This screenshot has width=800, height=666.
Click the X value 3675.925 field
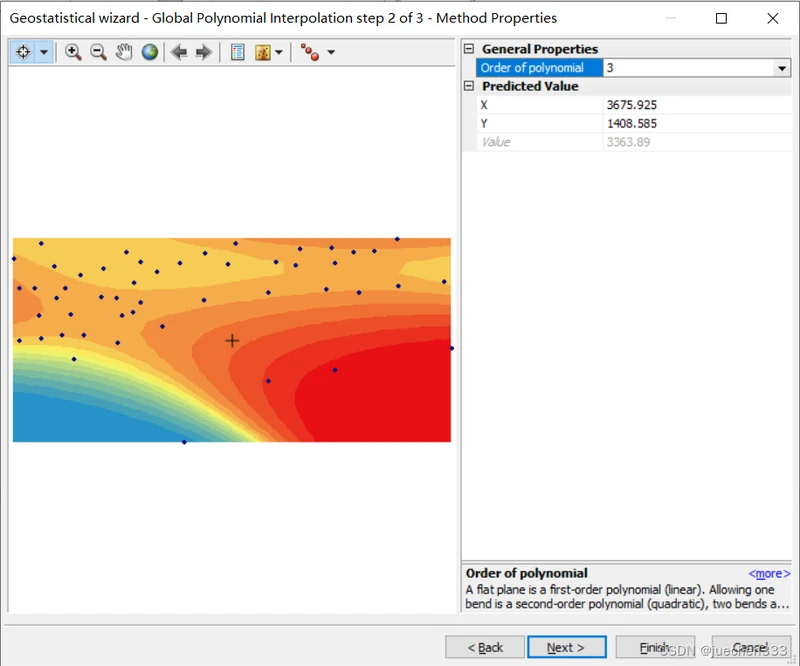tap(697, 105)
